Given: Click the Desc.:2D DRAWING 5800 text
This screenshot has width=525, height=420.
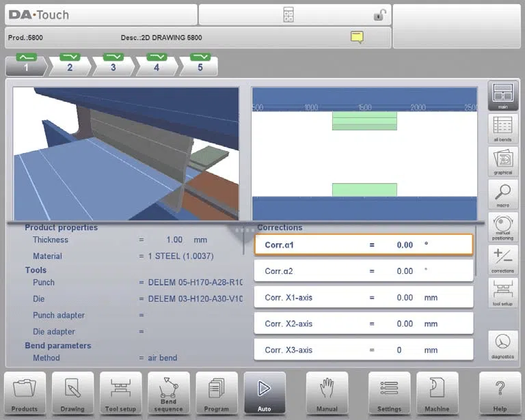Looking at the screenshot, I should (161, 38).
